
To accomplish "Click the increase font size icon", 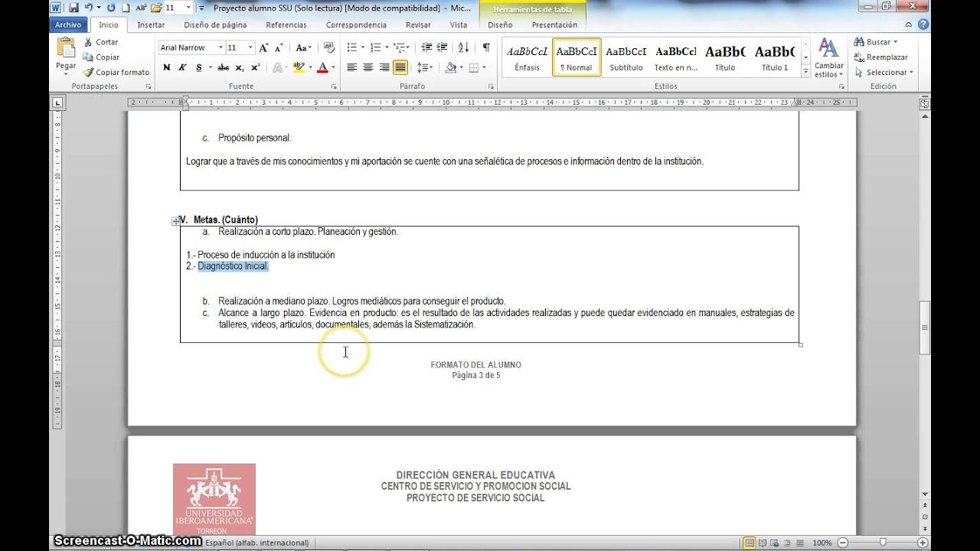I will tap(263, 47).
